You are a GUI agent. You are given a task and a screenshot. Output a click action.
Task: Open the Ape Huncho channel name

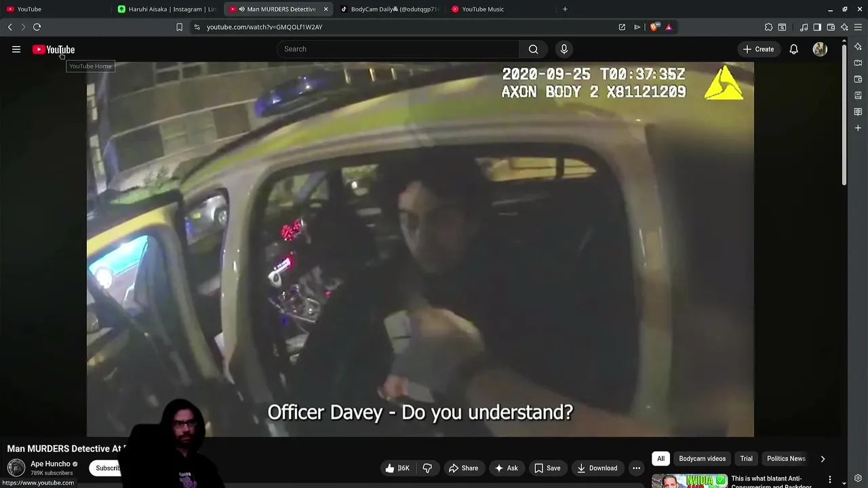point(50,464)
